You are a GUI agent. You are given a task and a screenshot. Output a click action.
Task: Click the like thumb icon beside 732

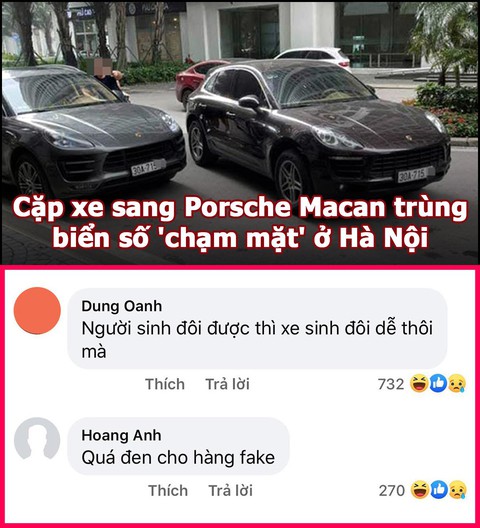click(x=438, y=384)
